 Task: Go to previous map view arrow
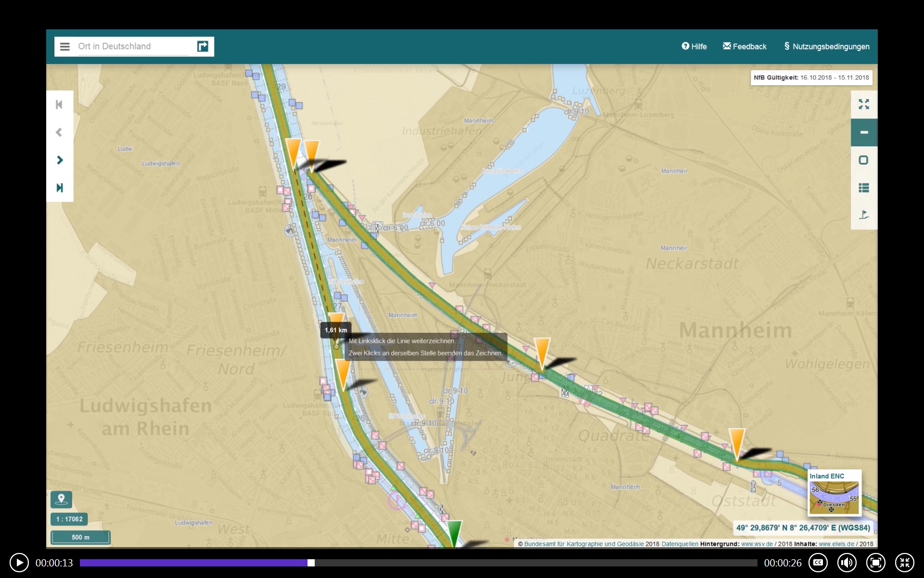60,132
